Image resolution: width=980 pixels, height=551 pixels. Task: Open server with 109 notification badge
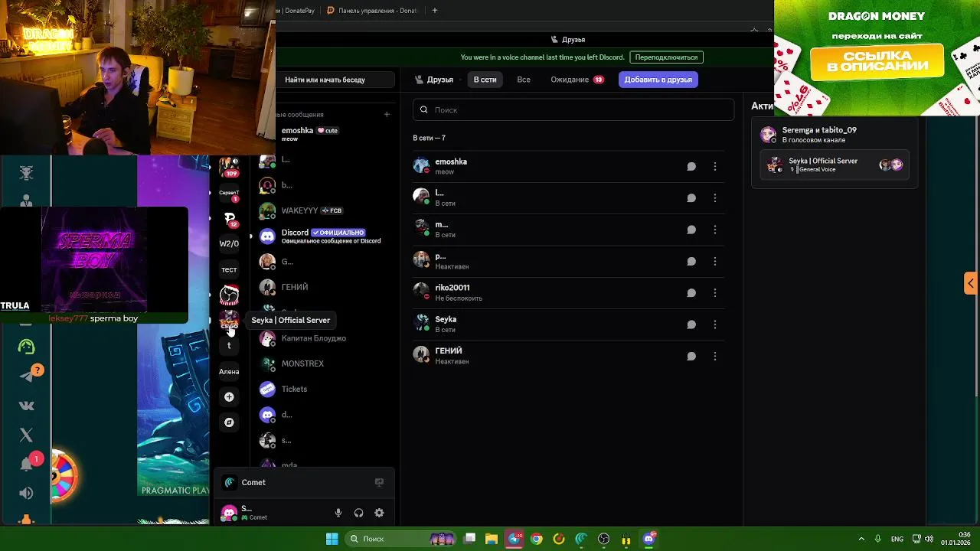tap(229, 167)
